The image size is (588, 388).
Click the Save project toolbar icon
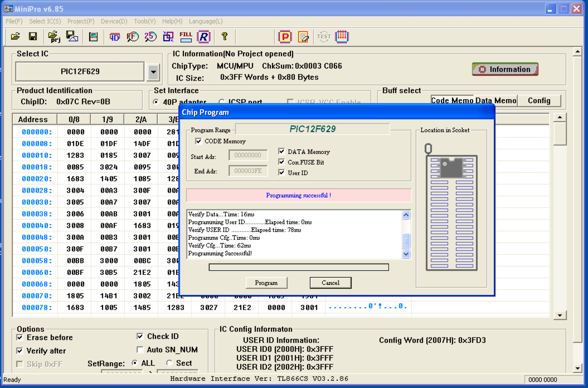coord(72,37)
